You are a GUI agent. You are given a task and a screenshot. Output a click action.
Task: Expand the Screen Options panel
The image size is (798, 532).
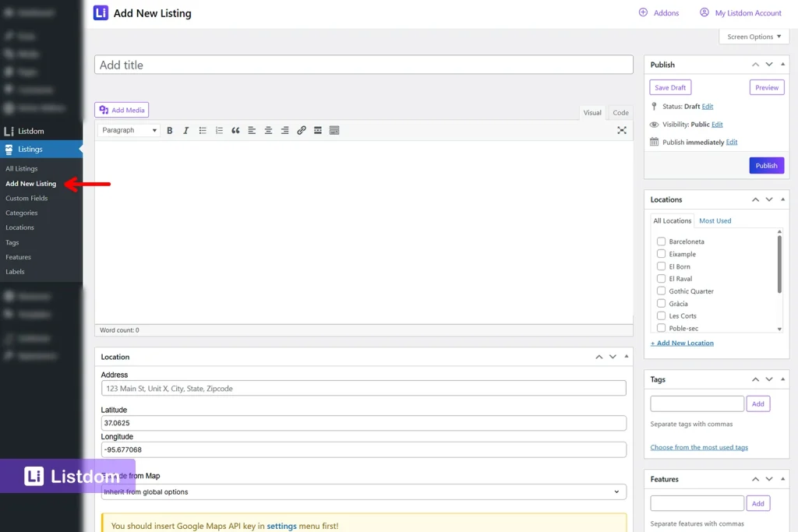pos(754,36)
